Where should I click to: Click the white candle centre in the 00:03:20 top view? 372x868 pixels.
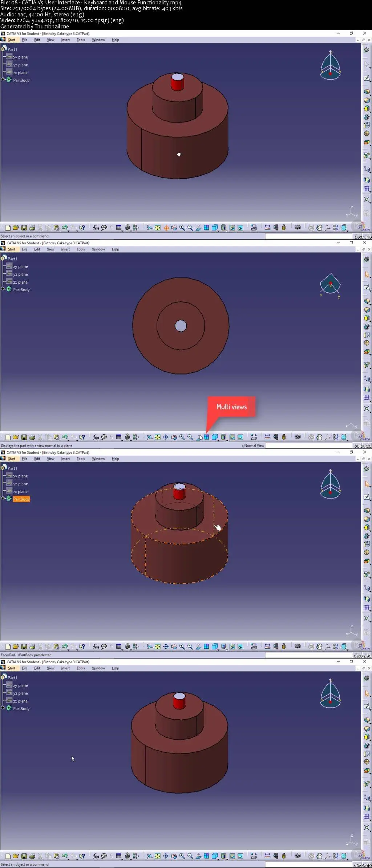pos(181,326)
